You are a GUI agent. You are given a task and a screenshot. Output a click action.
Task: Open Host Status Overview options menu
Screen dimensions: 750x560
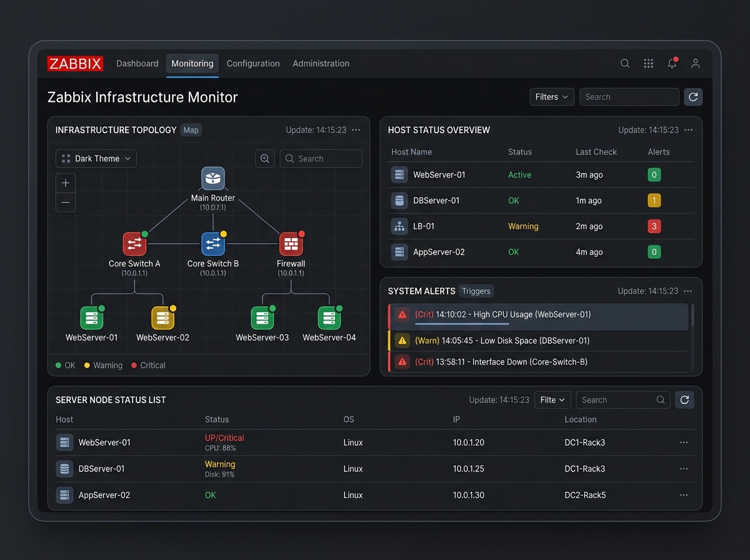click(689, 130)
